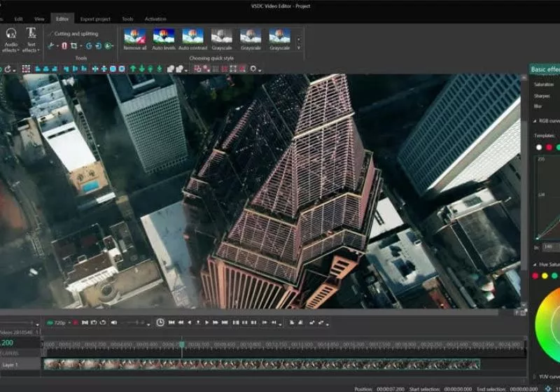Select the yellow Hue Saturation color dot
This screenshot has width=560, height=392.
point(545,276)
